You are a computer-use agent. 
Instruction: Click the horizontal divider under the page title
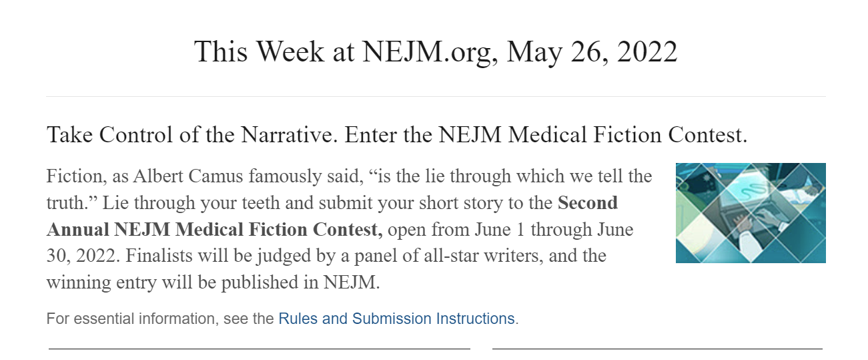pyautogui.click(x=436, y=96)
